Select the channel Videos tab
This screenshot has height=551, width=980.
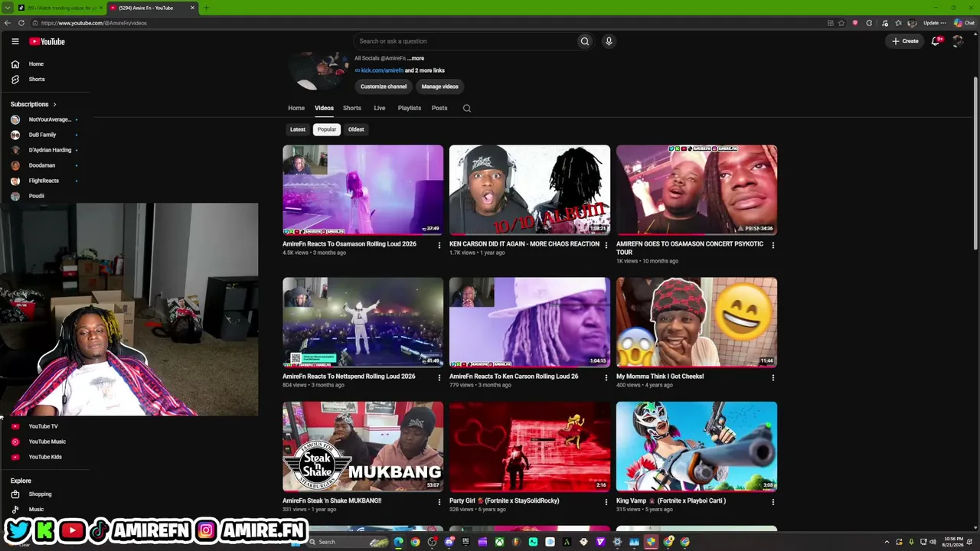pyautogui.click(x=324, y=108)
